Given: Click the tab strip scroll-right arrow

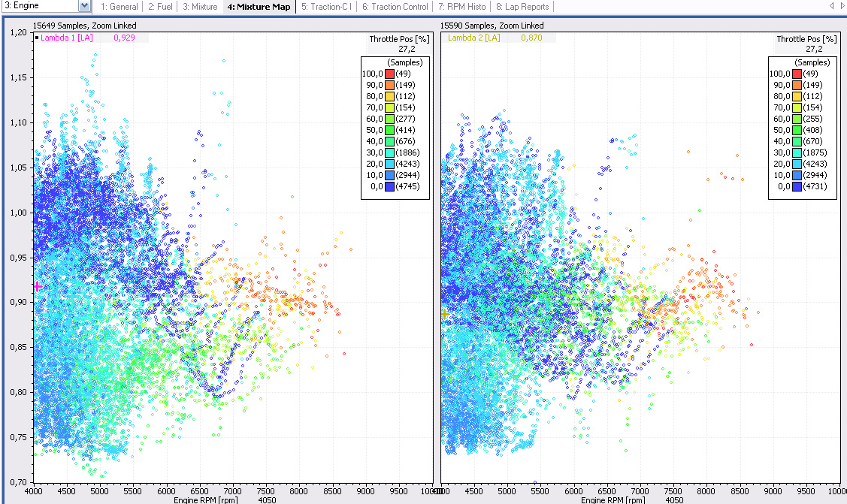Looking at the screenshot, I should (842, 7).
